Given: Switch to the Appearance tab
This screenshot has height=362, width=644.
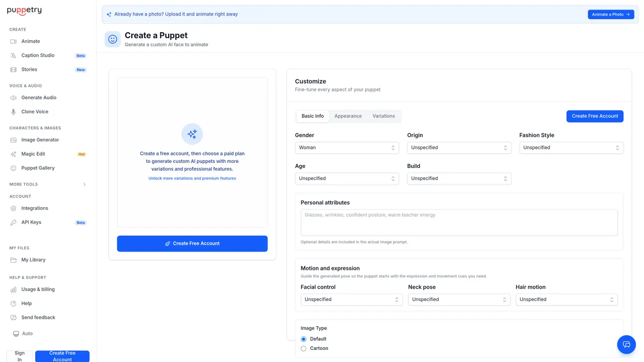Looking at the screenshot, I should point(348,116).
